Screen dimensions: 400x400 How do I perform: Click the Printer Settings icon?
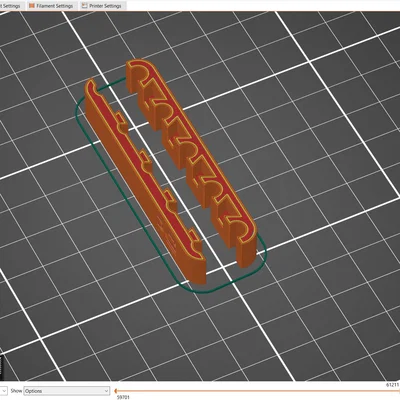[x=85, y=6]
